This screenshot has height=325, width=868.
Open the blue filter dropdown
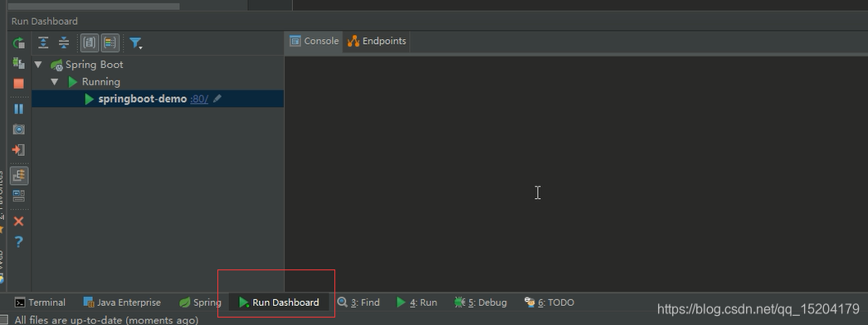[135, 43]
